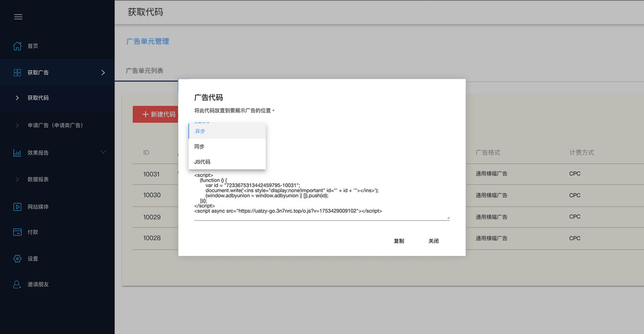This screenshot has height=334, width=644.
Task: Open the 首页 home icon
Action: pos(17,46)
